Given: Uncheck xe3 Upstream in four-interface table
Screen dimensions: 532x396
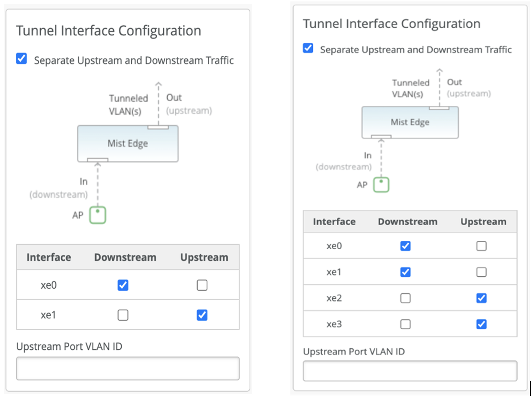Looking at the screenshot, I should (x=481, y=324).
